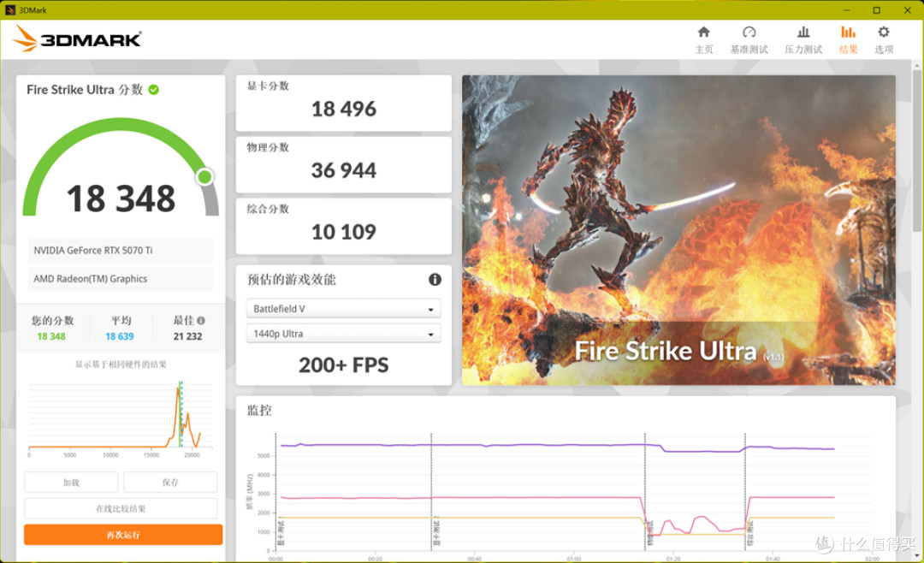Open the 基准测试 benchmark gauge icon

(x=749, y=33)
